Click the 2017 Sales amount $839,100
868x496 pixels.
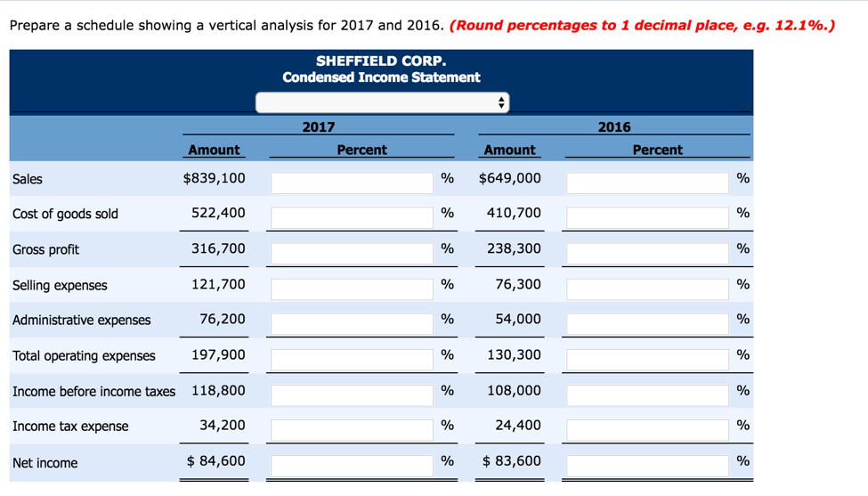tap(214, 178)
